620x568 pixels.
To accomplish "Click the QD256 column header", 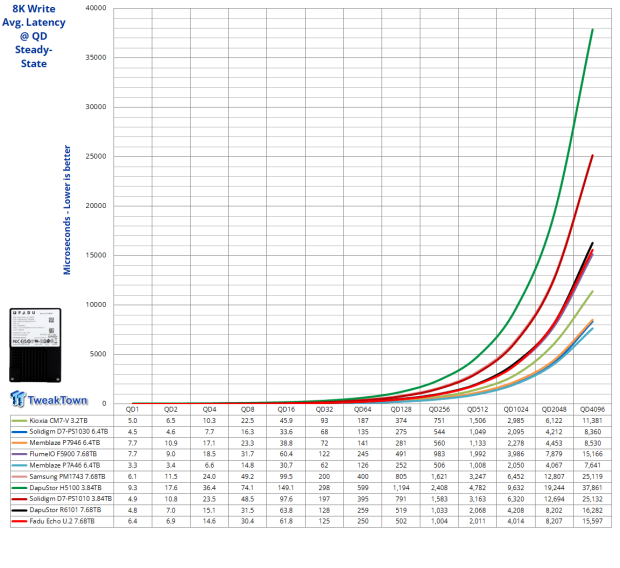I will (x=439, y=409).
